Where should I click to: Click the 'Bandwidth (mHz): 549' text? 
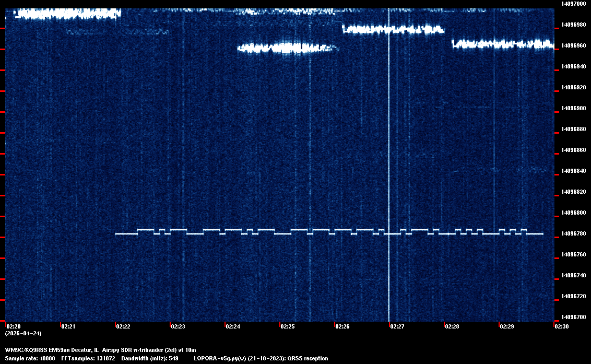coord(150,358)
